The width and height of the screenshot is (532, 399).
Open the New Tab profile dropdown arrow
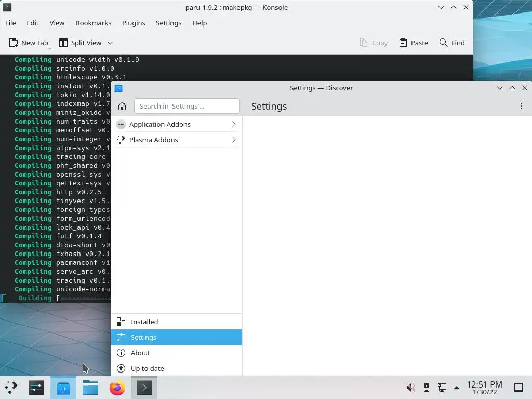tap(49, 48)
